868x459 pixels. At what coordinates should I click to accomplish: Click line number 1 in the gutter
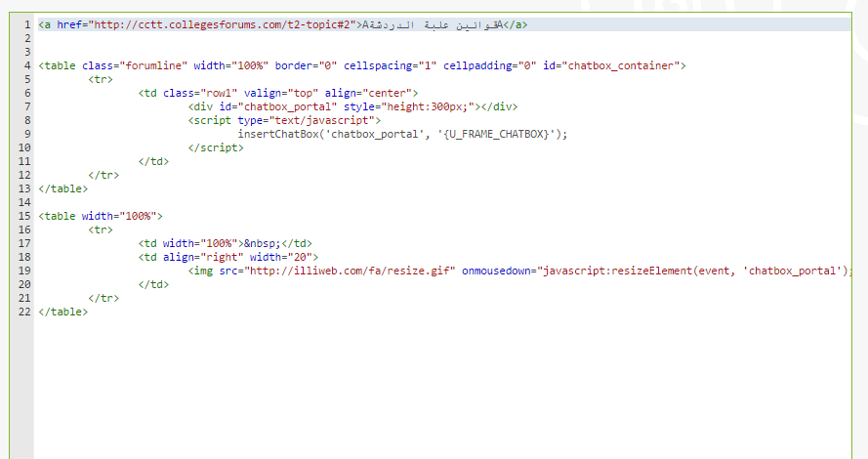click(x=27, y=25)
